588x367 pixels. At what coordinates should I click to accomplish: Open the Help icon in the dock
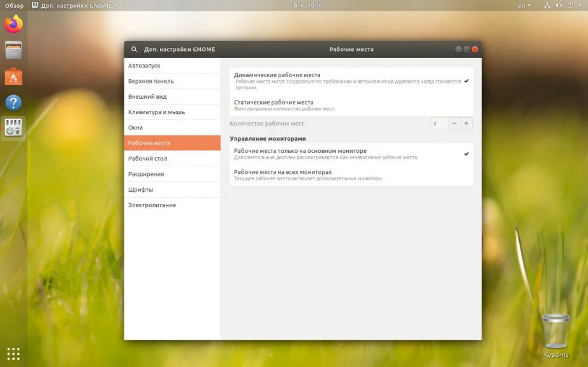tap(13, 103)
